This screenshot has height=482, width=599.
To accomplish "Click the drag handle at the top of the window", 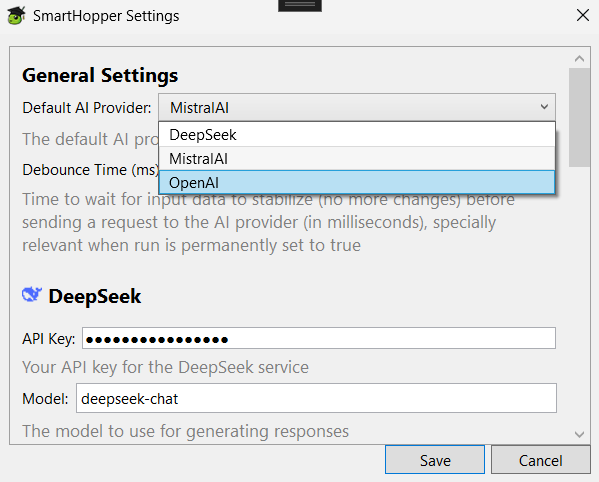I will click(300, 5).
